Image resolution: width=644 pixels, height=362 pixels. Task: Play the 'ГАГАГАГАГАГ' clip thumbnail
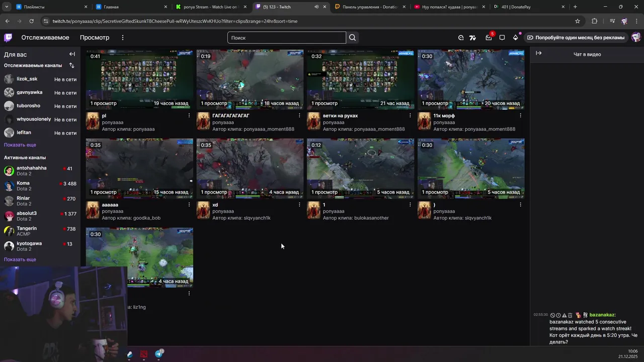[x=250, y=79]
